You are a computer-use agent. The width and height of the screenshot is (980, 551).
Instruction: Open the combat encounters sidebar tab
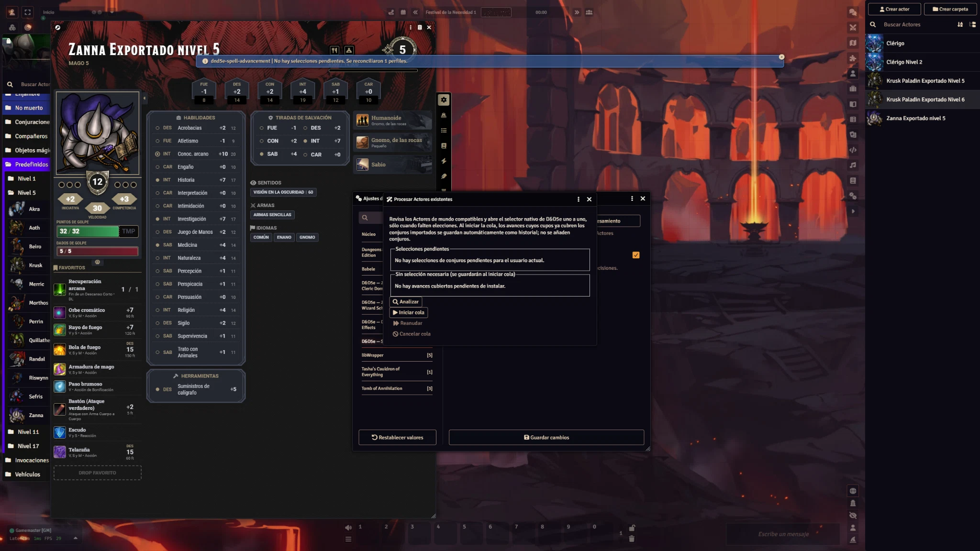(x=853, y=28)
